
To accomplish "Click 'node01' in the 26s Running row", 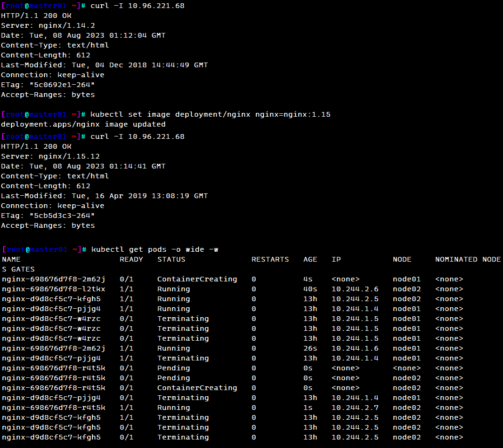I will coord(407,348).
